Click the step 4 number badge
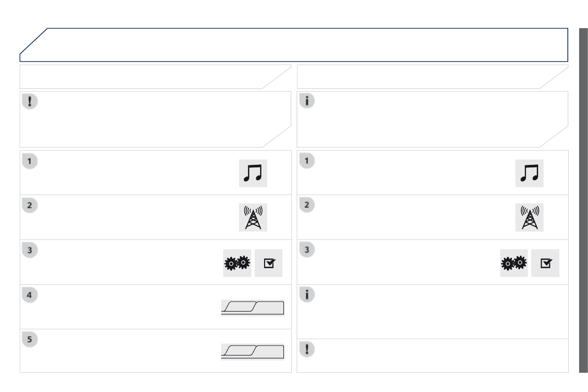This screenshot has height=392, width=588. click(x=31, y=295)
